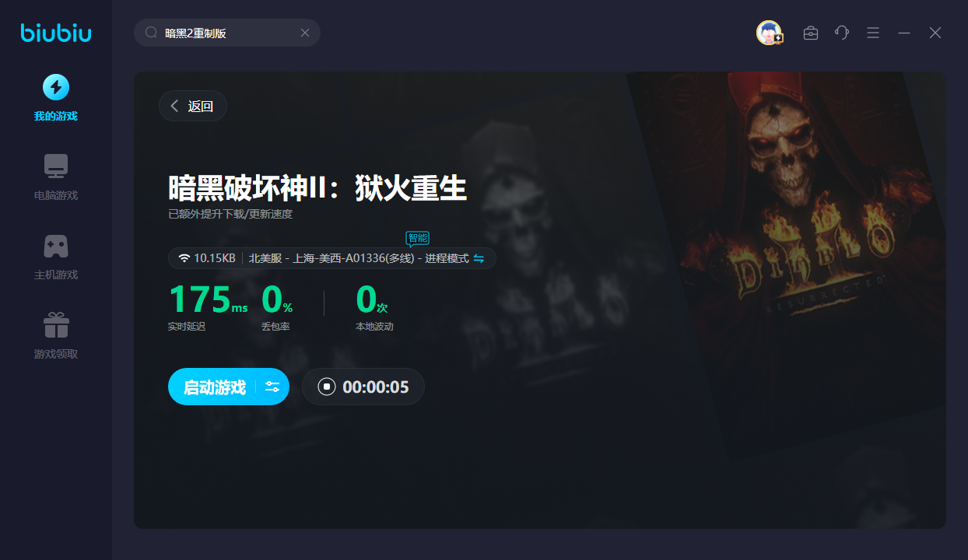Open the hamburger main menu
The width and height of the screenshot is (968, 560).
point(873,33)
